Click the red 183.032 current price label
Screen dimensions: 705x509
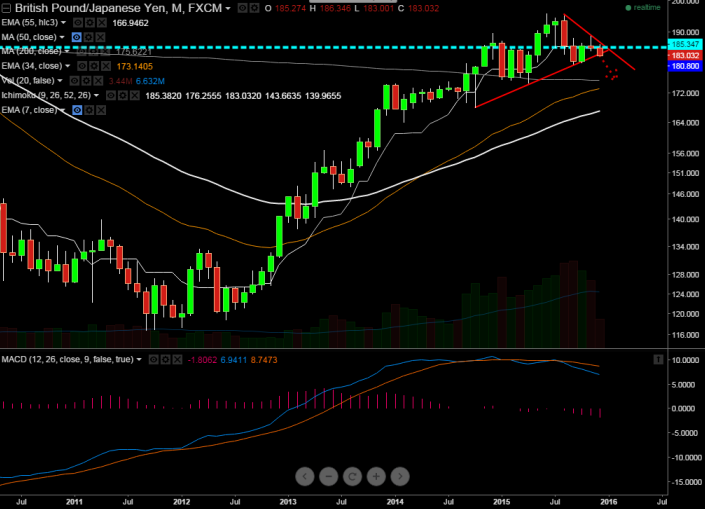684,55
